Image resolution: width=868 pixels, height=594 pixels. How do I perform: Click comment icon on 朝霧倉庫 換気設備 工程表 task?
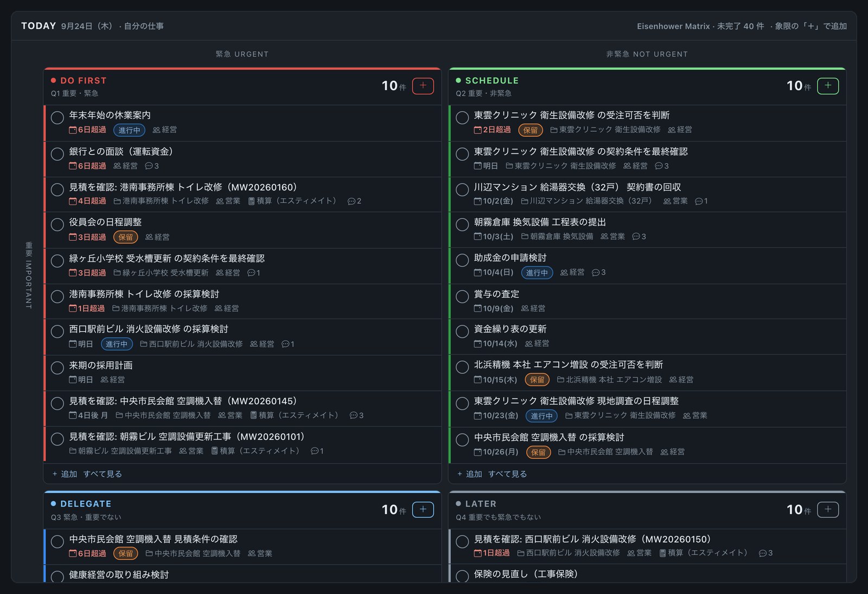point(636,237)
